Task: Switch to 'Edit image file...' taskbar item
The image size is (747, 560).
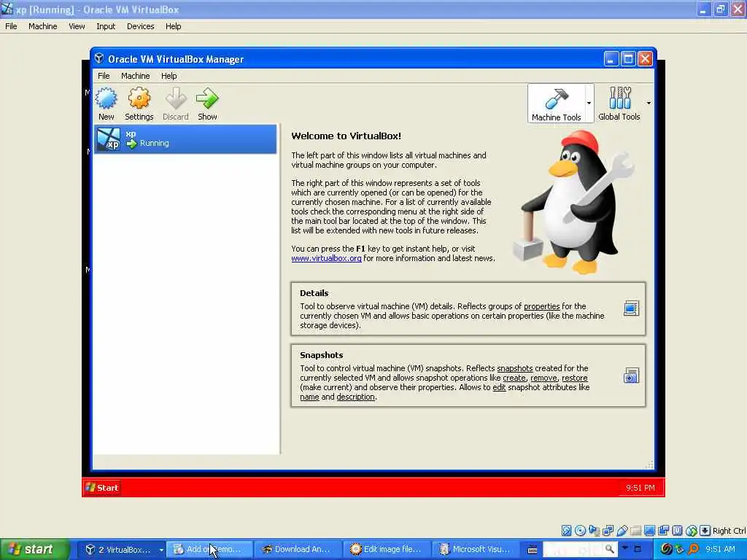Action: click(x=385, y=549)
